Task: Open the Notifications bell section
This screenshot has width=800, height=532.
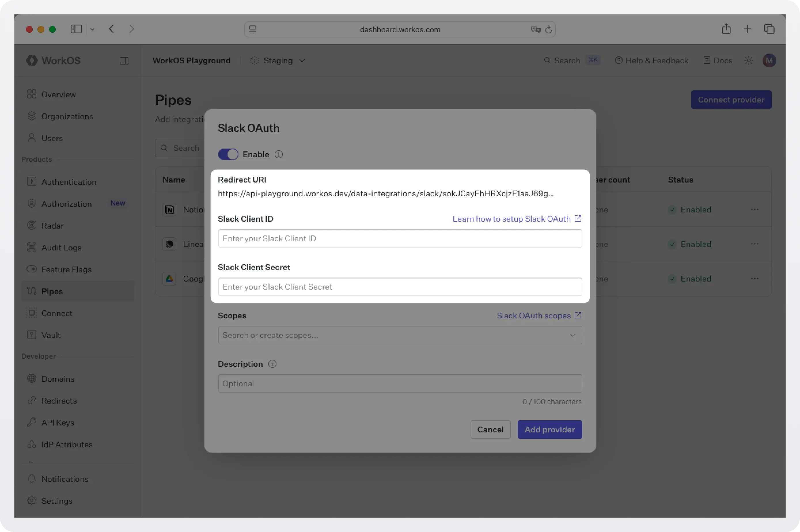Action: pyautogui.click(x=64, y=479)
